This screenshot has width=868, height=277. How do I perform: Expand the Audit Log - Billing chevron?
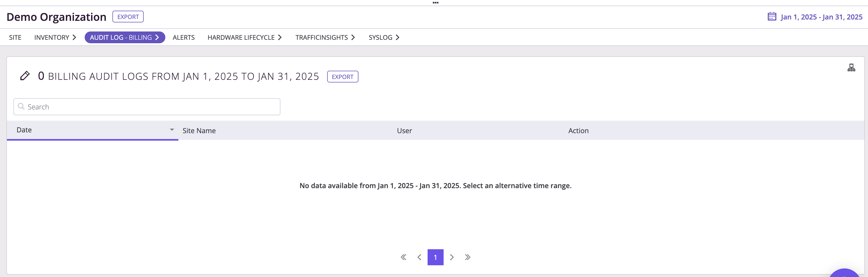tap(157, 37)
